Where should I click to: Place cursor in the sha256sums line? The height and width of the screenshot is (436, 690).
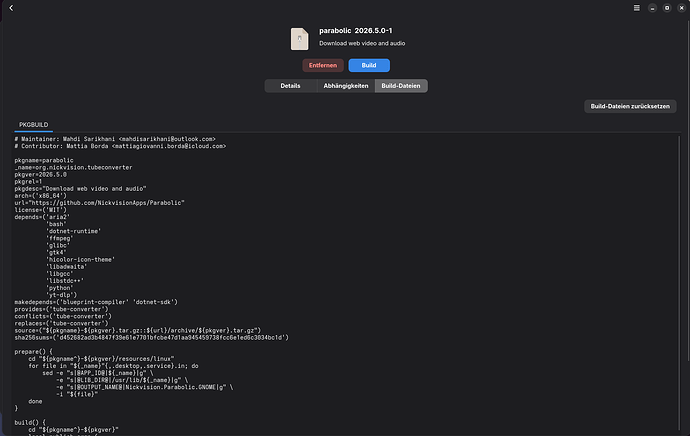152,337
